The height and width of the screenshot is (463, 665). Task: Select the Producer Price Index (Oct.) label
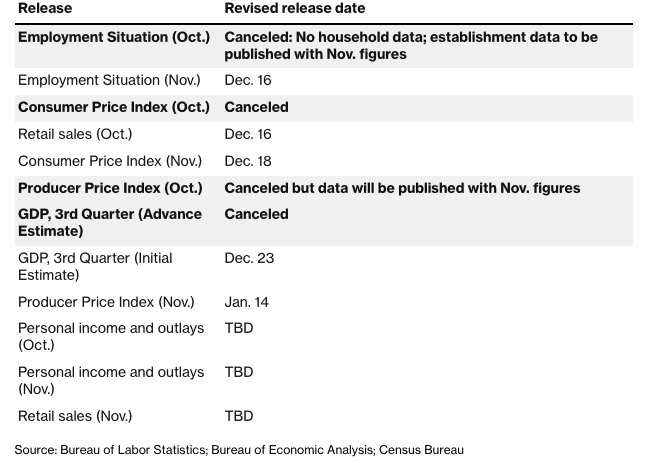coord(110,188)
